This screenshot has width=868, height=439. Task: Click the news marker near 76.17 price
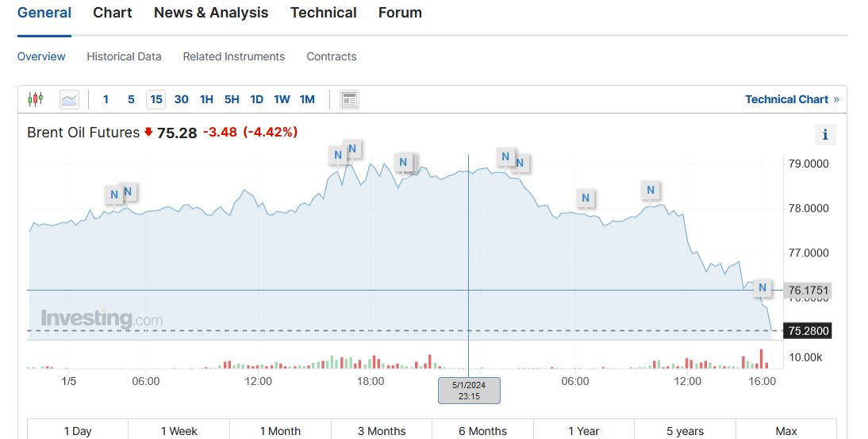click(762, 287)
